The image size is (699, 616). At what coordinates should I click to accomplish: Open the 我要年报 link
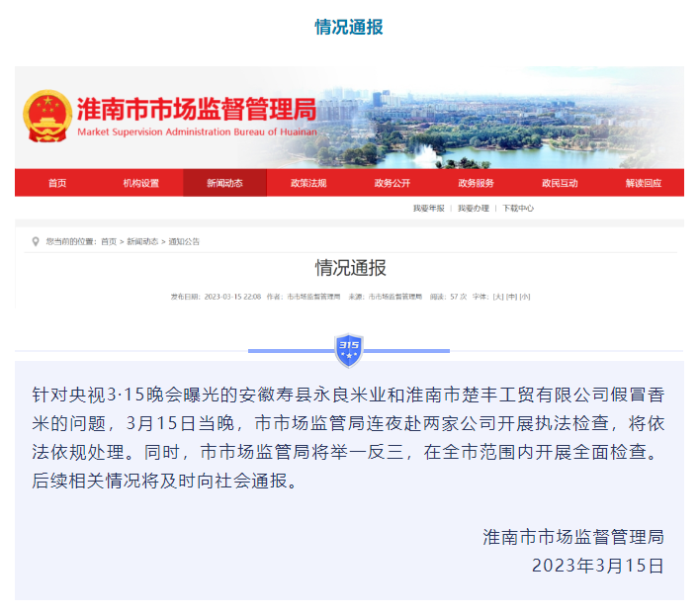click(x=429, y=209)
